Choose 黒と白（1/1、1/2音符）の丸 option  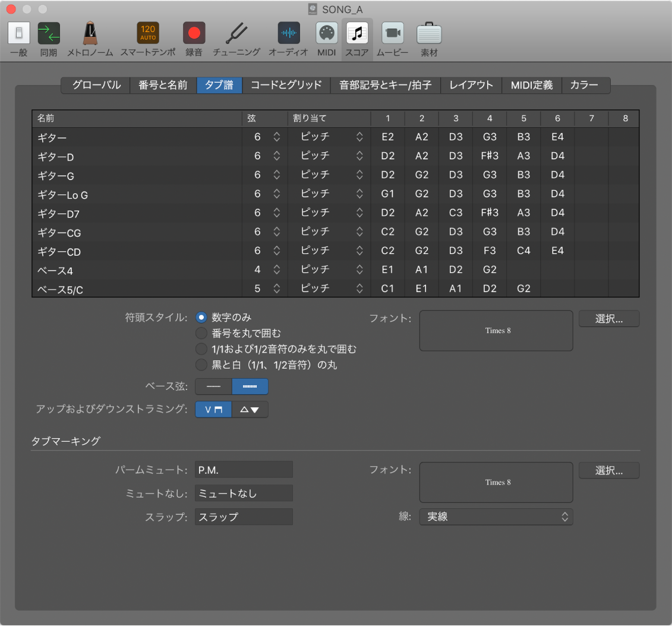click(201, 364)
